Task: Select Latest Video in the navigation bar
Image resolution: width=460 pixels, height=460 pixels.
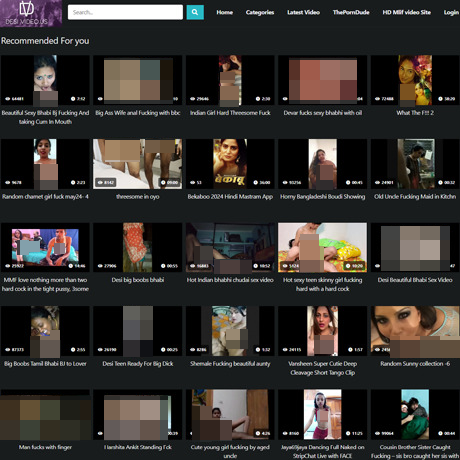Action: click(303, 12)
